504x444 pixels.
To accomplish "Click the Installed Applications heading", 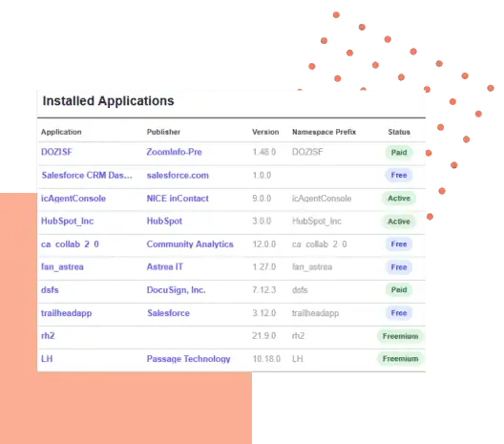I will [x=108, y=101].
